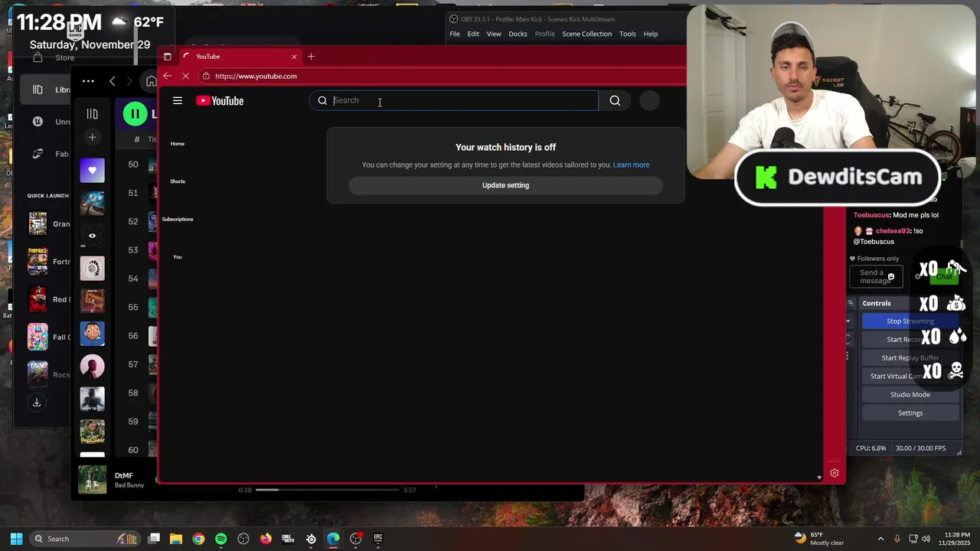Create playlist with Spotify plus icon
The height and width of the screenshot is (551, 980).
(x=92, y=137)
